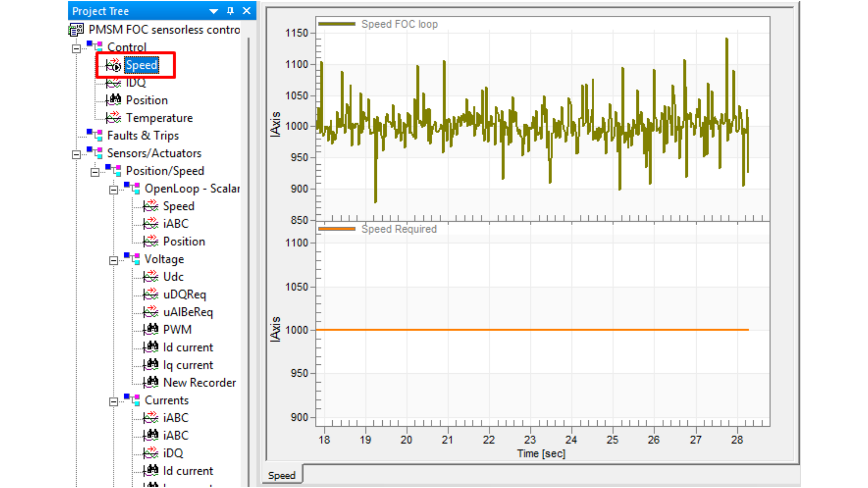
Task: Select Faults & Trips in tree
Action: pyautogui.click(x=143, y=136)
